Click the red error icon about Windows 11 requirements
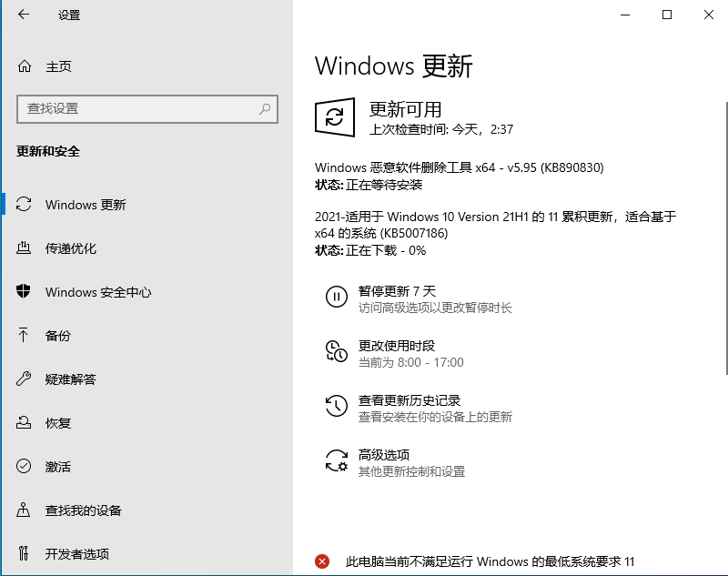Image resolution: width=728 pixels, height=576 pixels. coord(323,561)
